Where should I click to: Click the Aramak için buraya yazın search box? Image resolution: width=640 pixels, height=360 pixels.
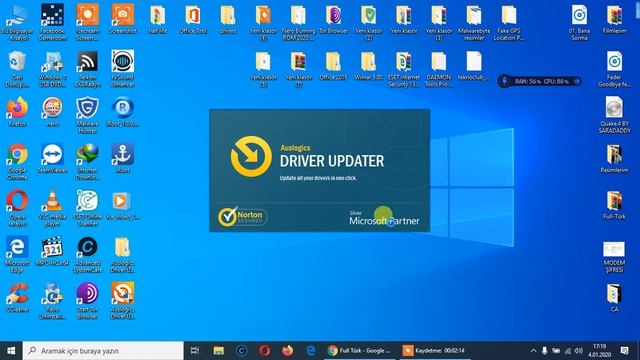pyautogui.click(x=103, y=351)
